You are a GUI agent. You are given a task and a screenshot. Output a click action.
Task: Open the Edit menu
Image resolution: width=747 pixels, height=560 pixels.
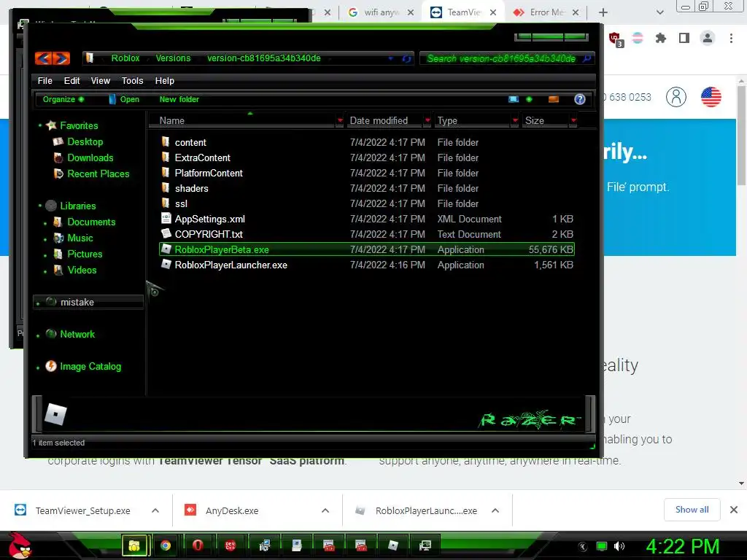pyautogui.click(x=72, y=80)
